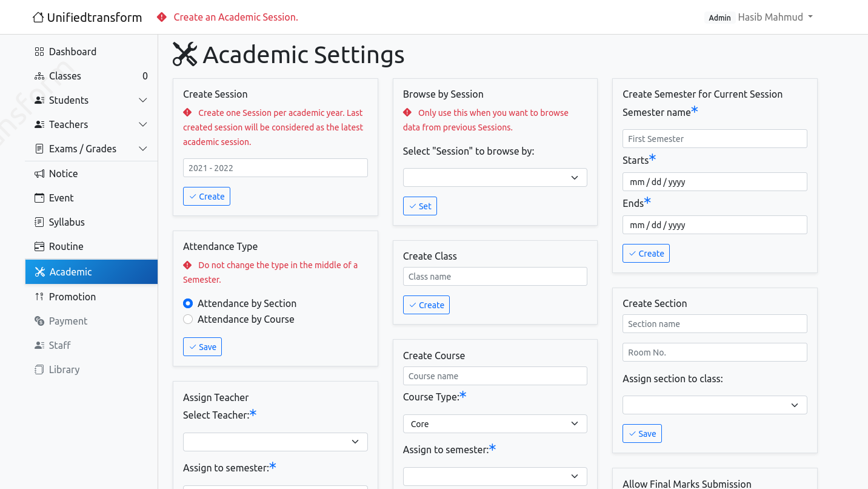Click the Notice megaphone icon
Image resolution: width=868 pixels, height=489 pixels.
coord(39,174)
